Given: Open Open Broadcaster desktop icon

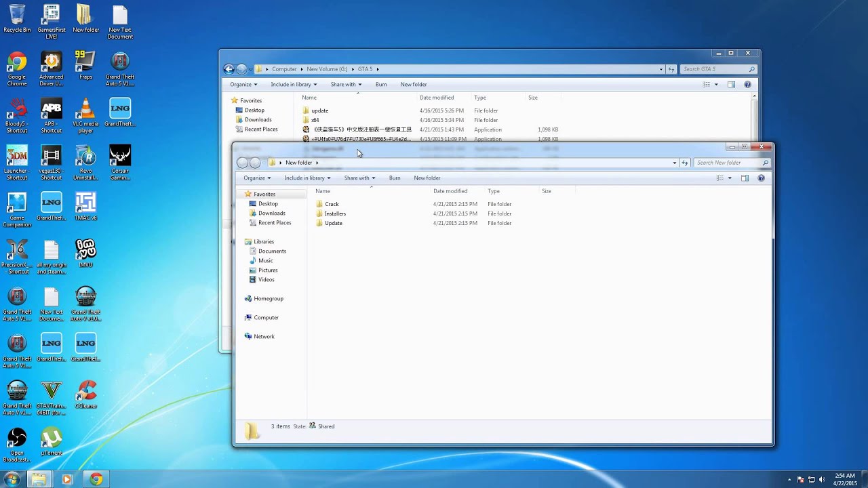Looking at the screenshot, I should tap(17, 445).
